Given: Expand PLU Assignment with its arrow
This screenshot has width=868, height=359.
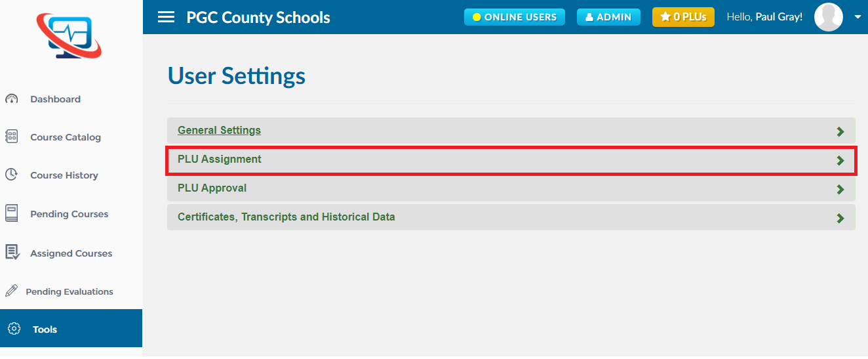Looking at the screenshot, I should [840, 161].
